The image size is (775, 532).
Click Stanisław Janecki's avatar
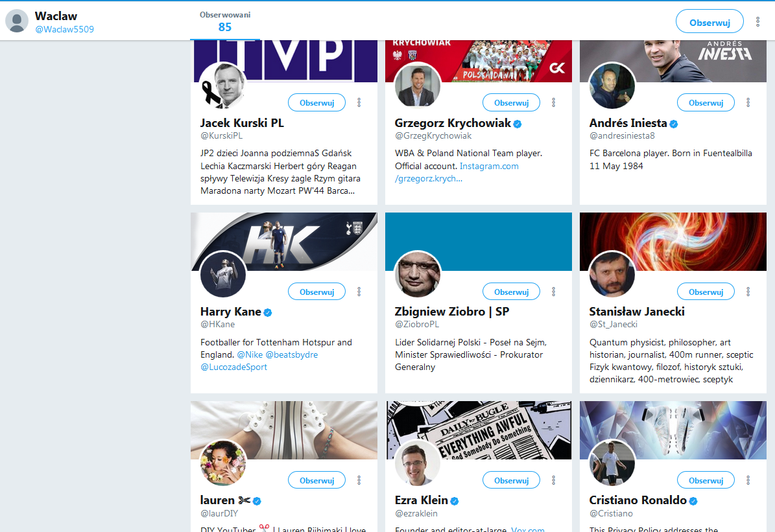pos(612,274)
